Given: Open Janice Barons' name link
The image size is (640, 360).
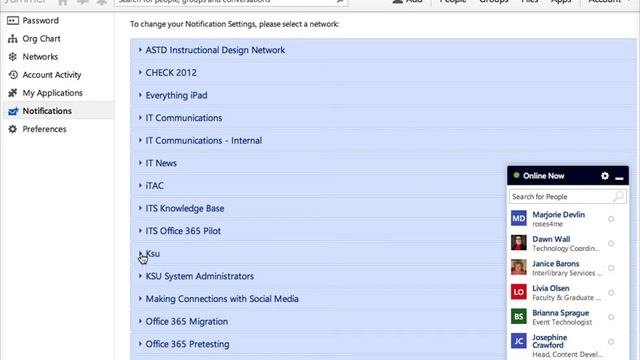Looking at the screenshot, I should click(x=556, y=264).
